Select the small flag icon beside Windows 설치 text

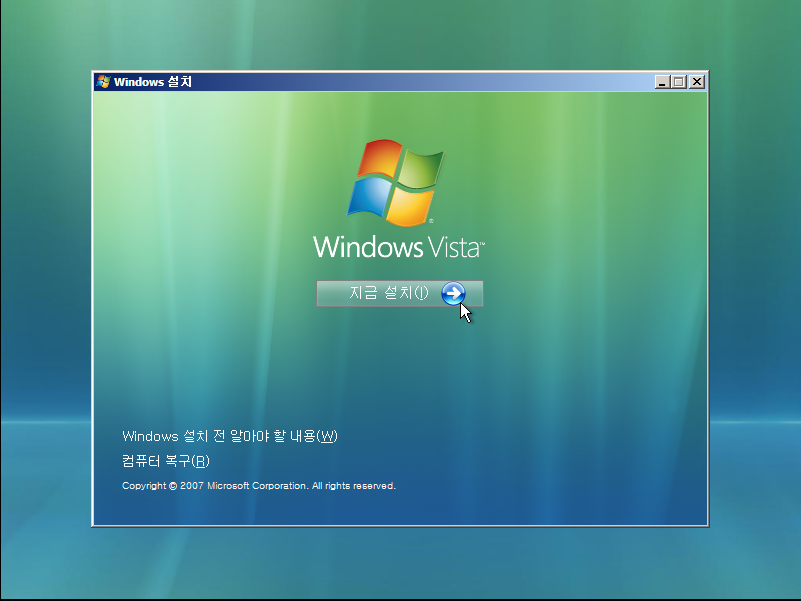point(103,82)
